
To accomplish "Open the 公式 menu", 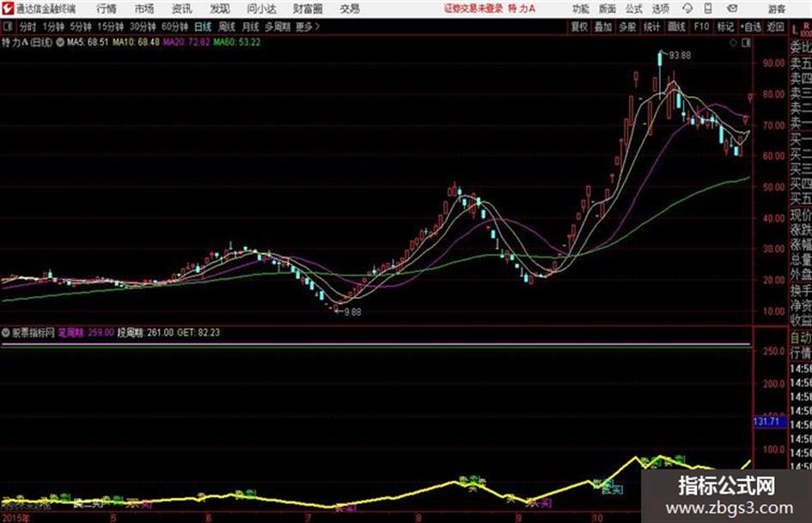I will pos(634,9).
